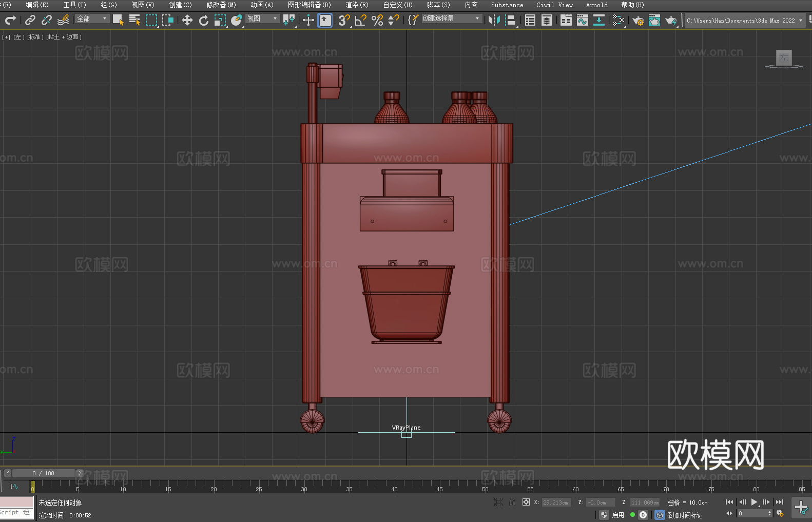812x522 pixels.
Task: Toggle Window/Crossing selection mode
Action: click(168, 20)
